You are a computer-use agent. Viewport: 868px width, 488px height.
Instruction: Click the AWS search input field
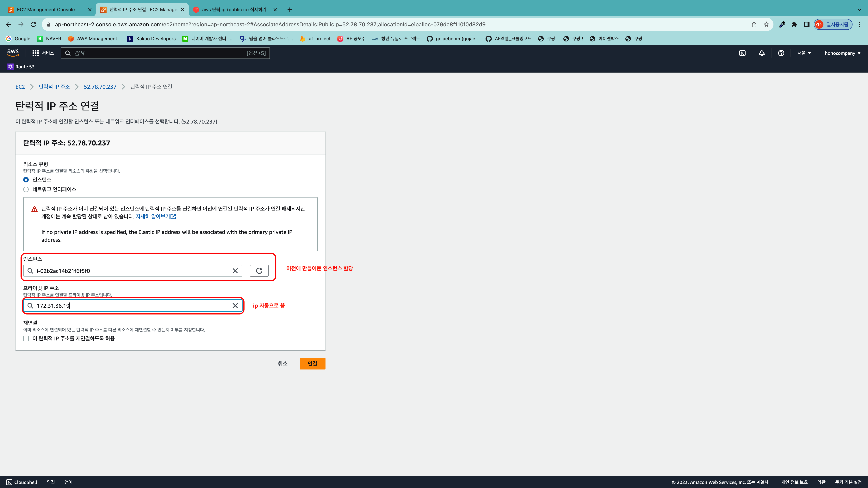(x=158, y=53)
